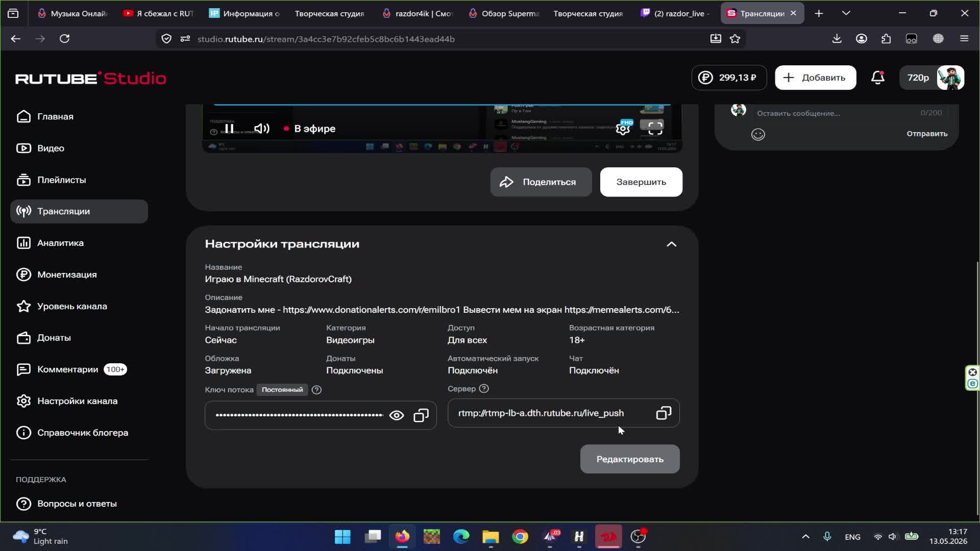
Task: Click the stream key help question icon
Action: tap(316, 390)
